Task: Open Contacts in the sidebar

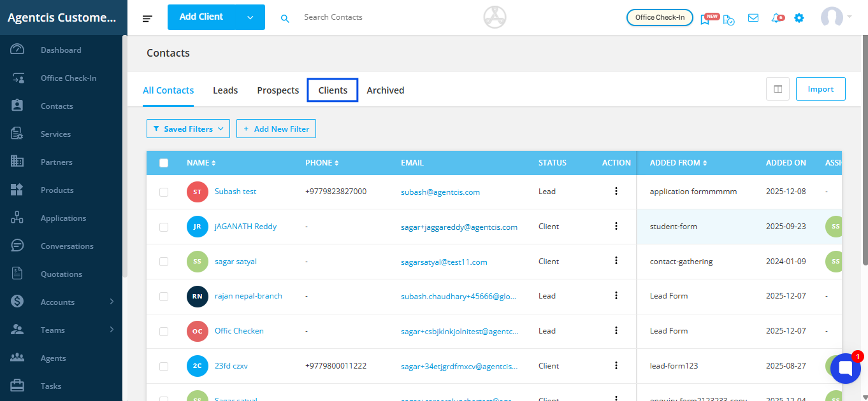Action: point(57,106)
